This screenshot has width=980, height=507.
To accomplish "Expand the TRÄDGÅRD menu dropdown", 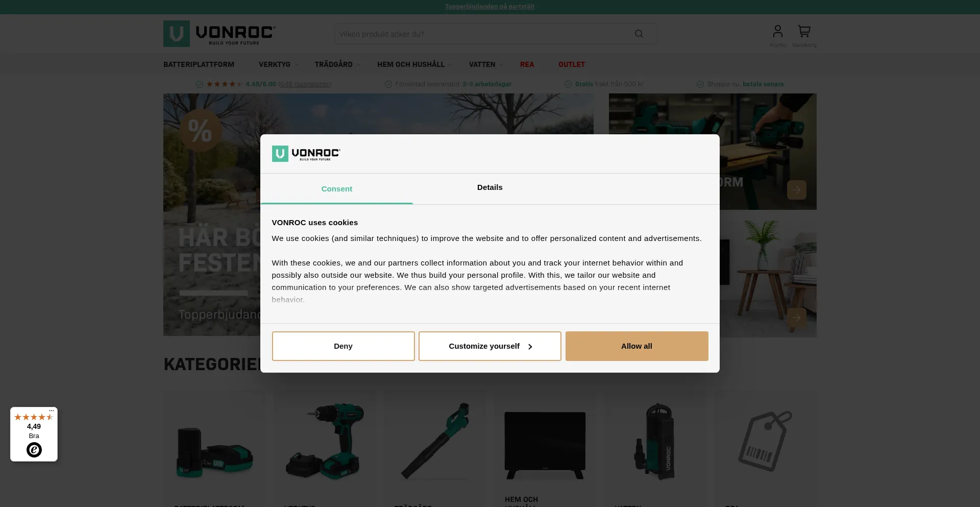I will coord(337,64).
